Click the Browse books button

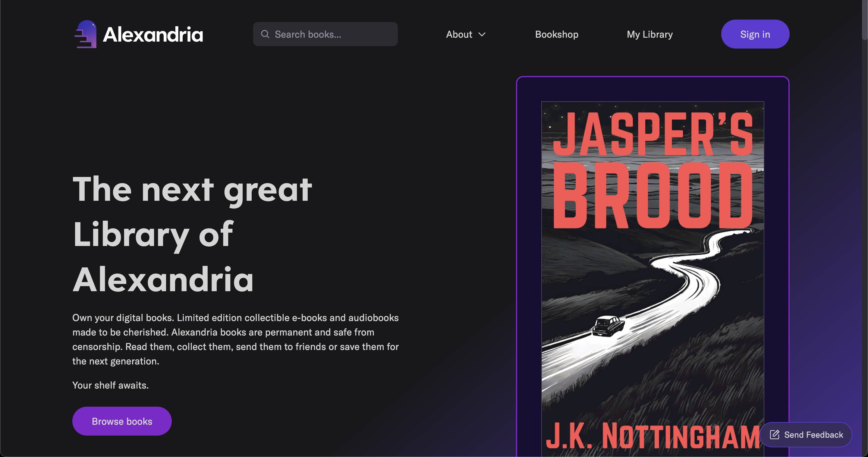[x=122, y=421]
